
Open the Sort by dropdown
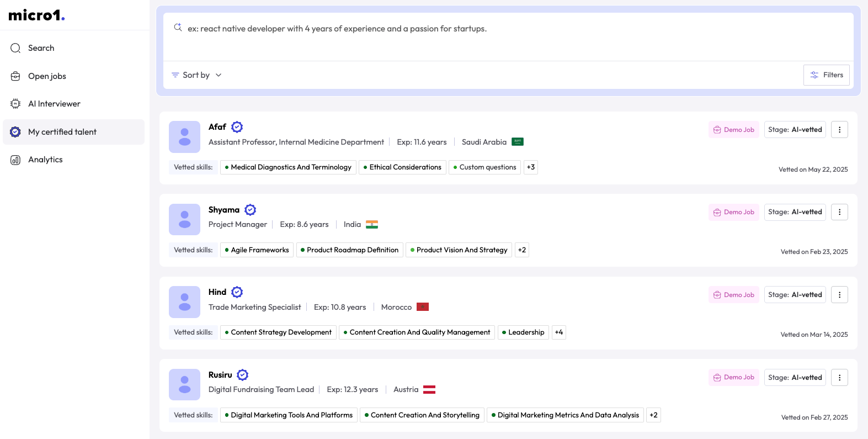tap(196, 75)
